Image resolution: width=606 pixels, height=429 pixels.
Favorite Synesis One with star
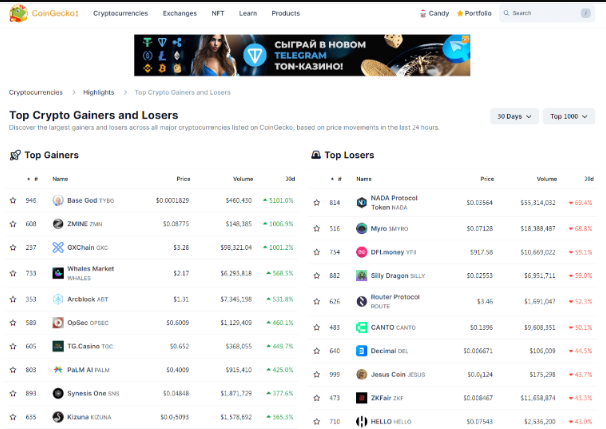13,393
